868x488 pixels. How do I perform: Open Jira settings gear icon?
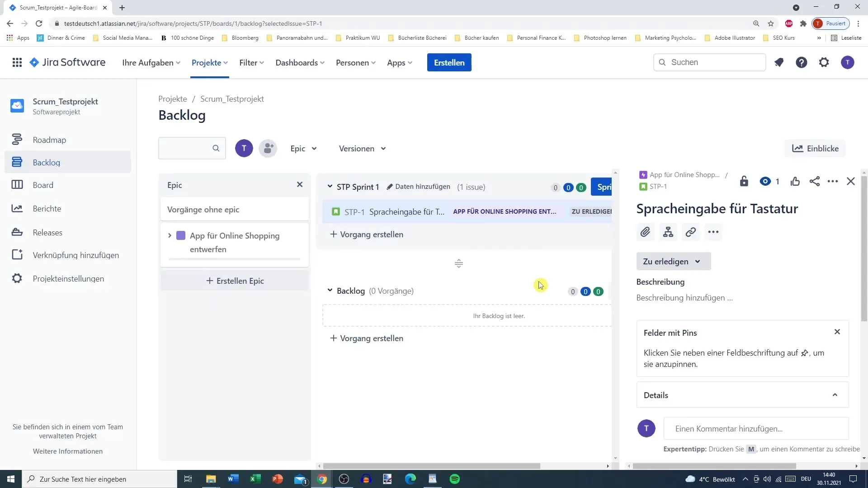pyautogui.click(x=824, y=62)
